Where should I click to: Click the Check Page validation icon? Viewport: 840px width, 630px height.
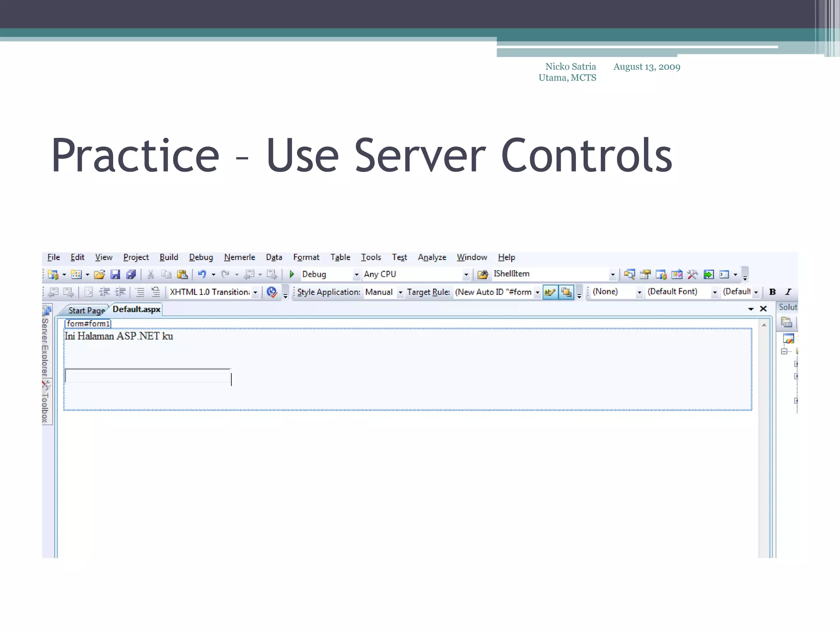click(272, 292)
